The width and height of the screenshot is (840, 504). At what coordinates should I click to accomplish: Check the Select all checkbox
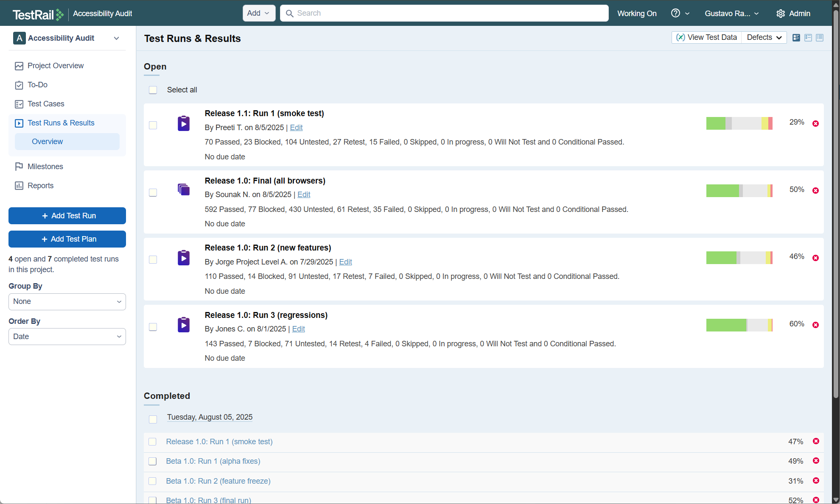(x=153, y=90)
